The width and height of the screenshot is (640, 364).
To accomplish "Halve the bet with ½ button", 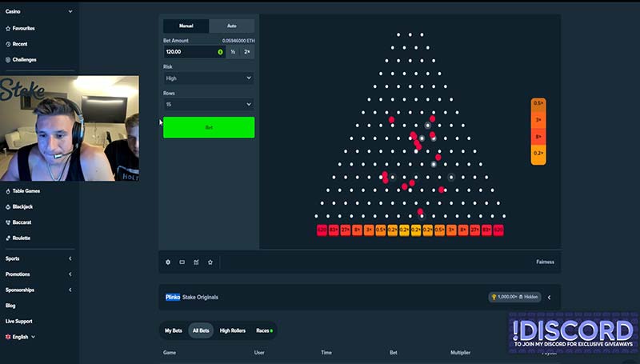I will coord(233,52).
